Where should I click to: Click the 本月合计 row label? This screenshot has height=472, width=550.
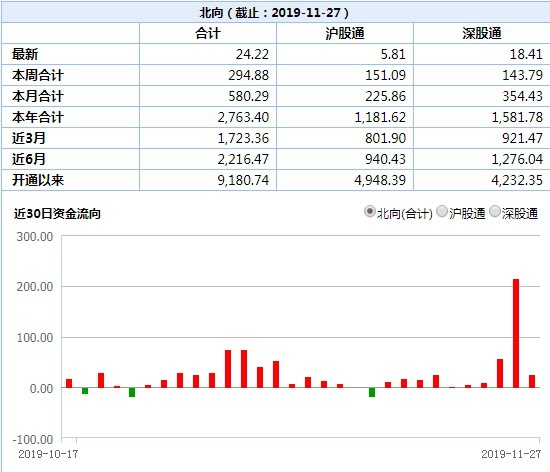(x=38, y=96)
